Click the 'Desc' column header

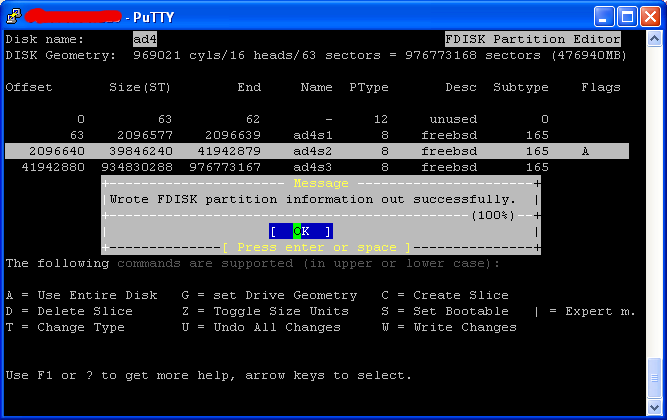tap(461, 88)
